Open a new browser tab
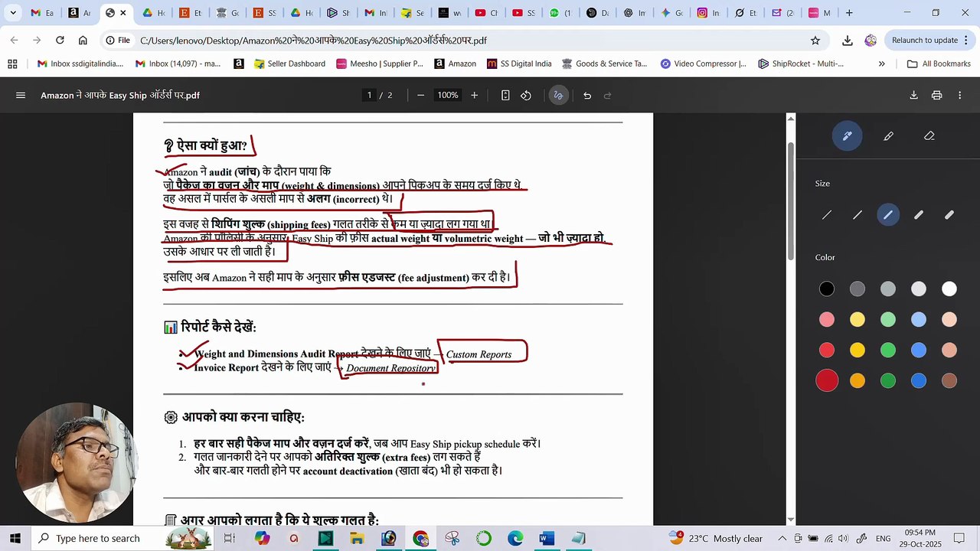The image size is (980, 551). tap(849, 13)
